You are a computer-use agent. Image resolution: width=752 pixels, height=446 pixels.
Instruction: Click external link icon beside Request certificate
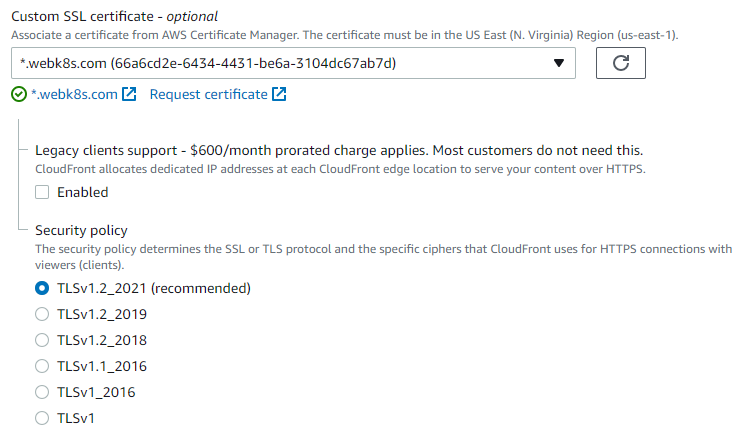(x=280, y=95)
